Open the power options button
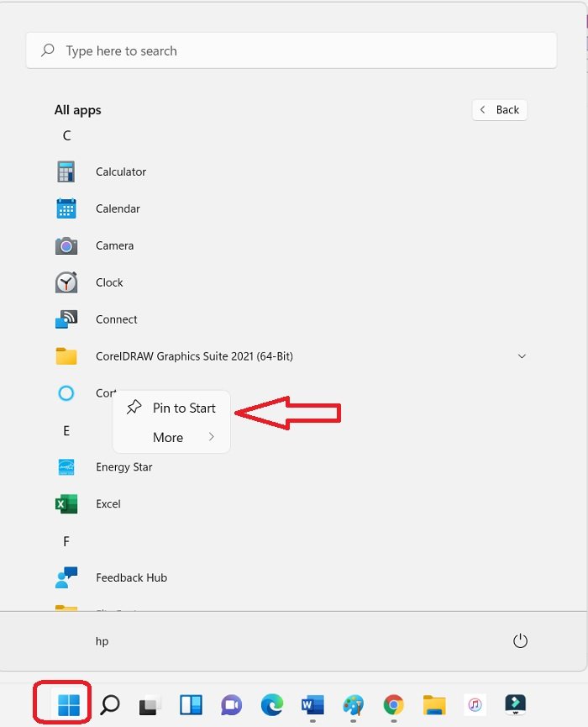Screen dimensions: 588x727 click(520, 640)
